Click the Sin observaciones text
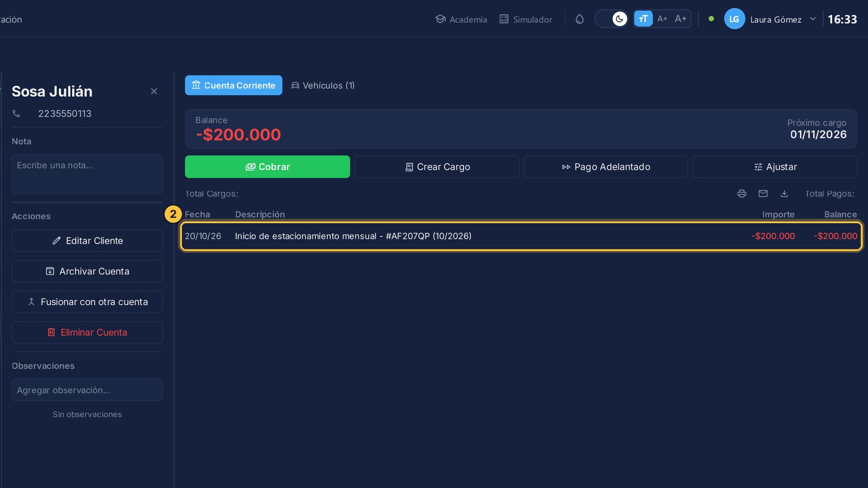 click(87, 414)
